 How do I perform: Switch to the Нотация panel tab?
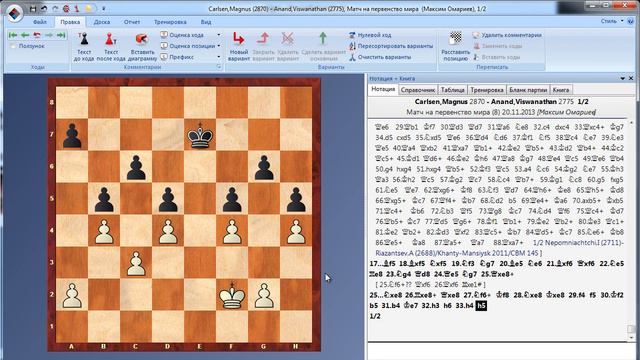[x=383, y=89]
